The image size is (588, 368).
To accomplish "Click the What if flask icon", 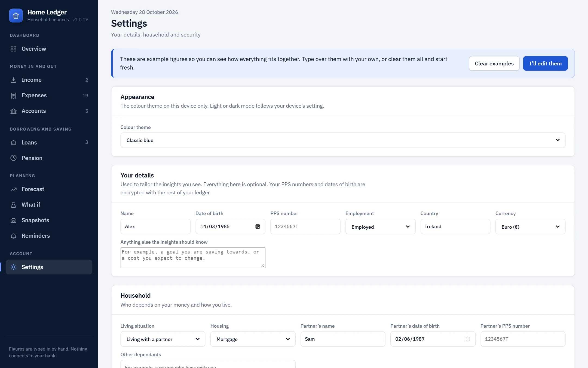I will pos(13,205).
